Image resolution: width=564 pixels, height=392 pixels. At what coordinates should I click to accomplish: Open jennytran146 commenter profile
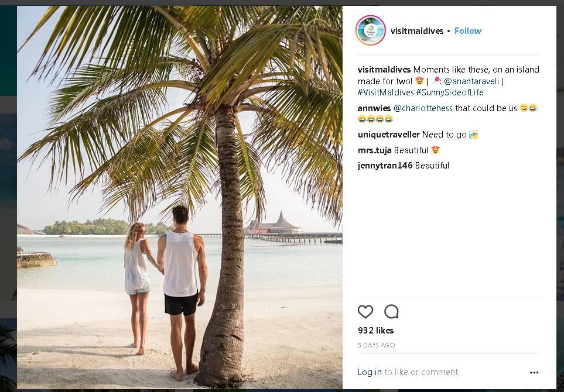coord(386,166)
